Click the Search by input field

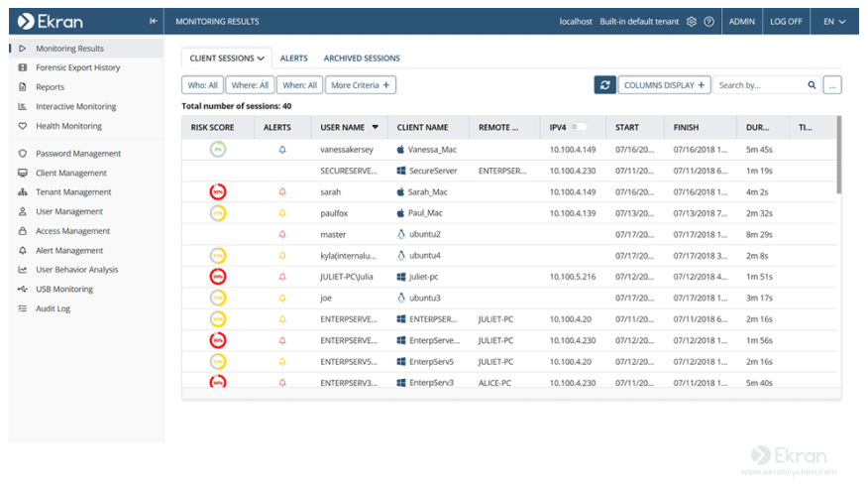click(759, 85)
